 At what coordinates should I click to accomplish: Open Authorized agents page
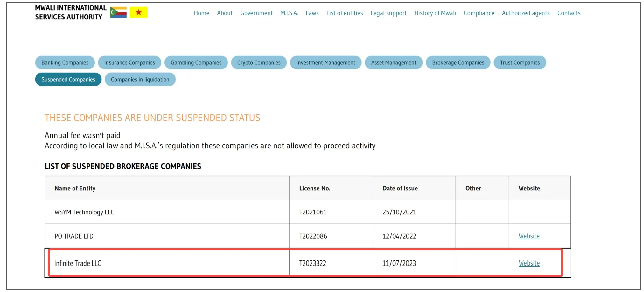pos(526,13)
